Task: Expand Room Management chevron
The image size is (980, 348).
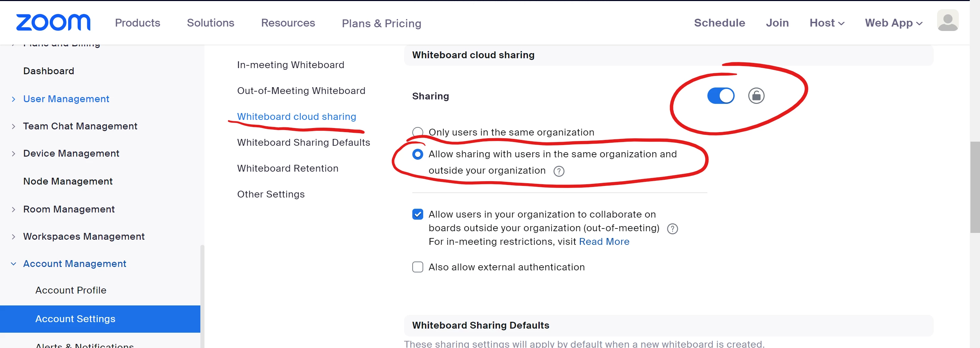Action: pos(14,209)
